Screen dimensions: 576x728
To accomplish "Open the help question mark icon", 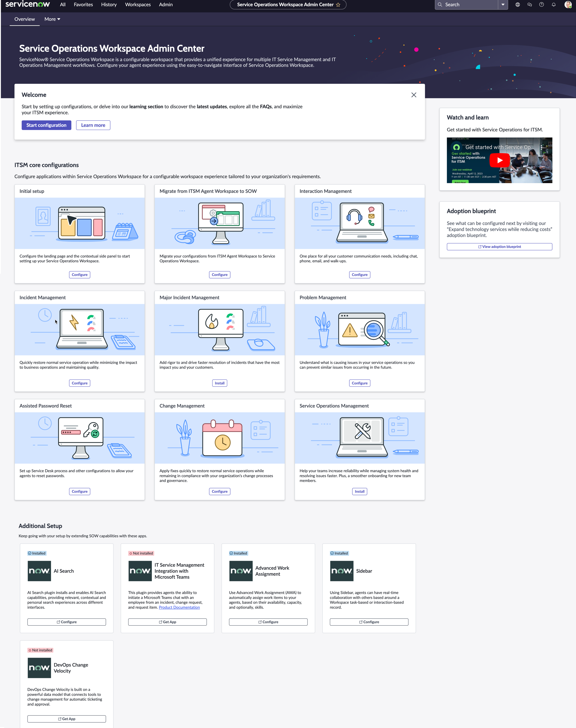I will click(x=541, y=5).
